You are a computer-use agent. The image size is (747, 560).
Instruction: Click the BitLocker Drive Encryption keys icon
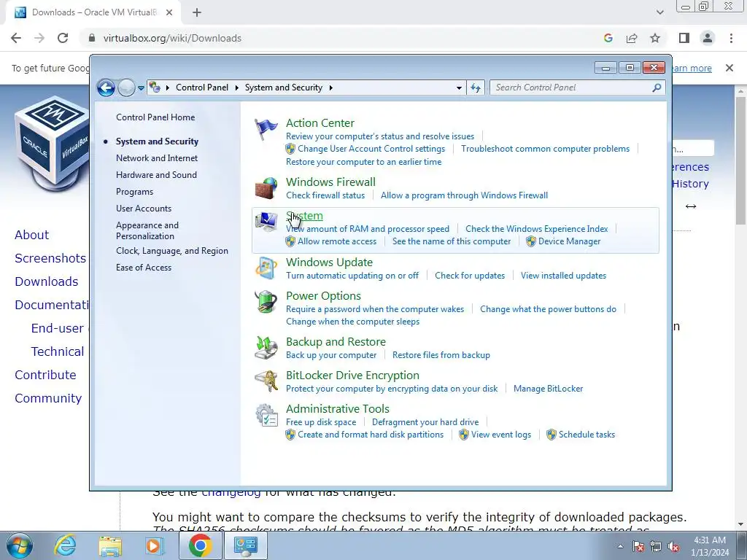point(266,381)
